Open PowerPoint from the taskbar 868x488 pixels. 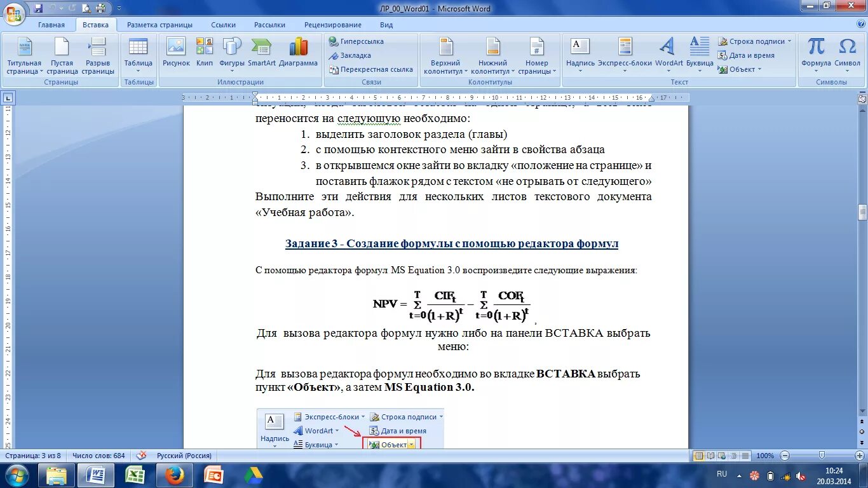tap(214, 475)
